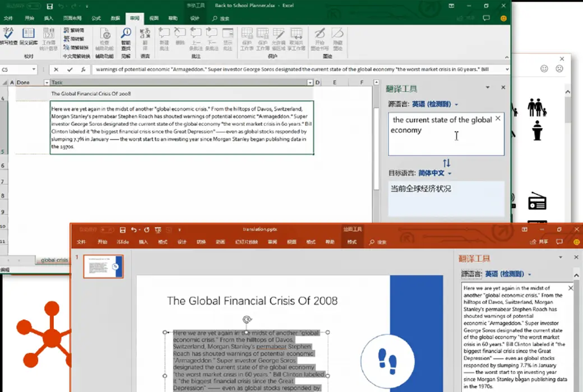Click into Excel translator source text box
The height and width of the screenshot is (392, 583).
[446, 134]
